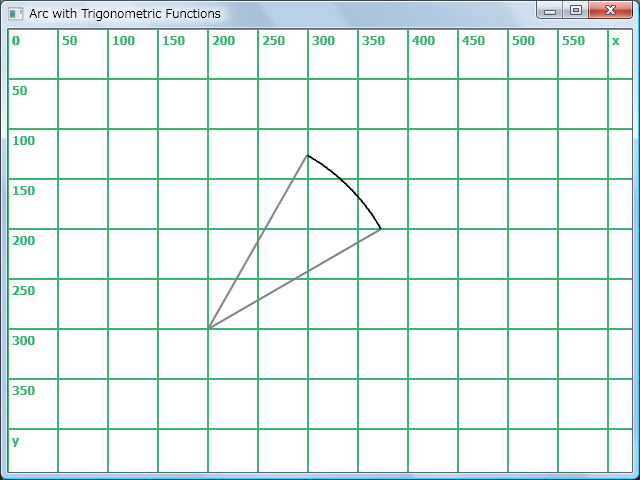Click the y-axis label "200"
640x480 pixels.
click(x=24, y=241)
